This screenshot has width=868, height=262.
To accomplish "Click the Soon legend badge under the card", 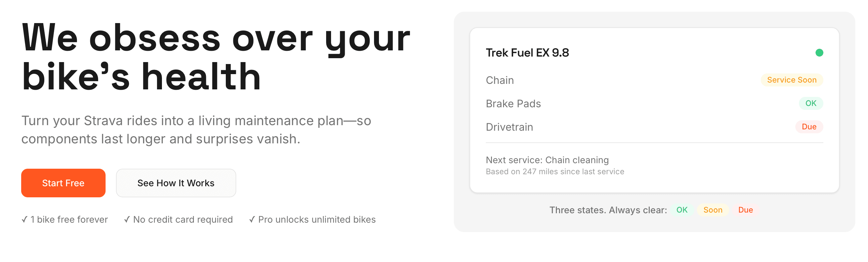I will [x=713, y=210].
